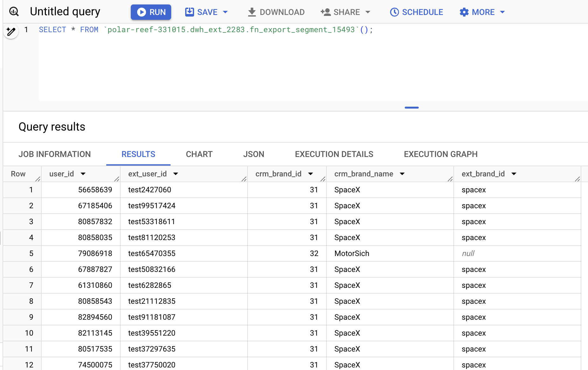The height and width of the screenshot is (370, 588).
Task: Click the DOWNLOAD arrow icon
Action: pos(252,12)
